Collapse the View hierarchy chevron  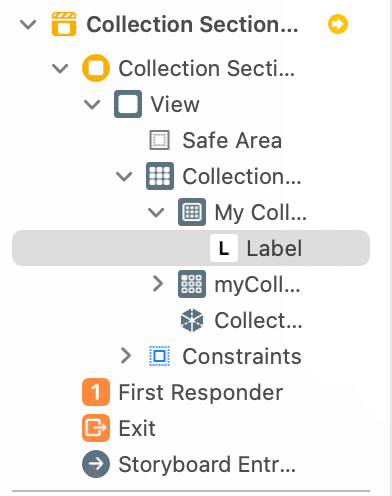(92, 104)
